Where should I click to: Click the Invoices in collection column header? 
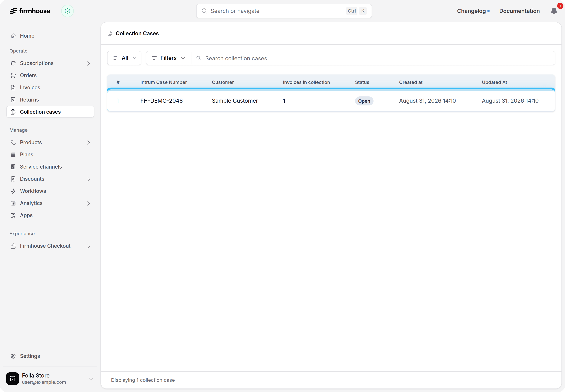pos(306,82)
